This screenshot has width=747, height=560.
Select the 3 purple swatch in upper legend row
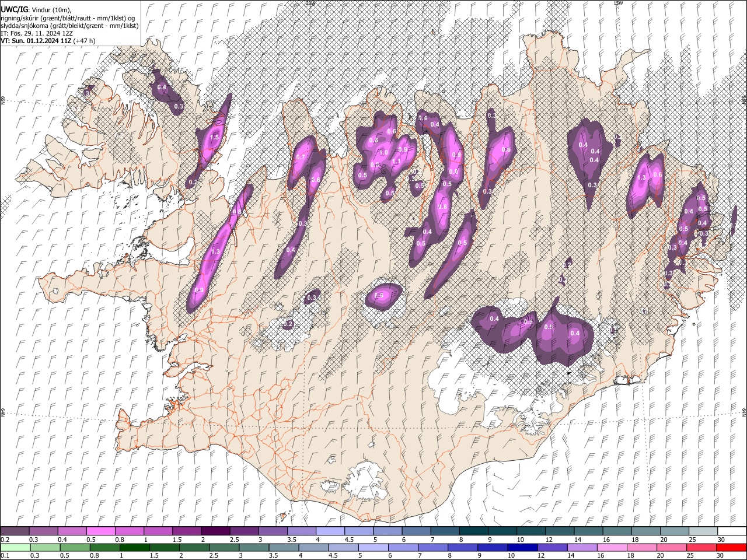tap(273, 531)
